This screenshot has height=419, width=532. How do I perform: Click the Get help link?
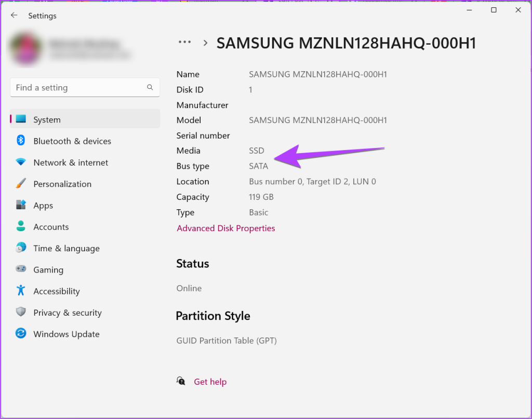pyautogui.click(x=210, y=382)
